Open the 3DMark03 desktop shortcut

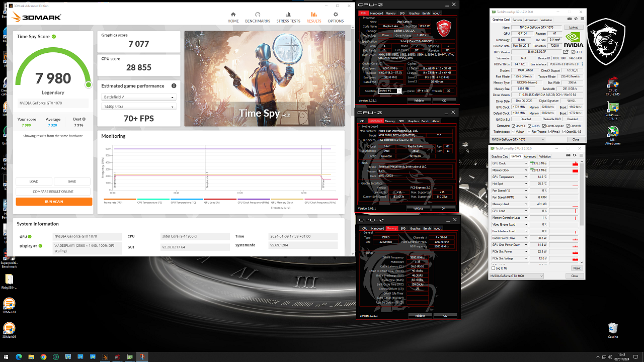pyautogui.click(x=9, y=306)
